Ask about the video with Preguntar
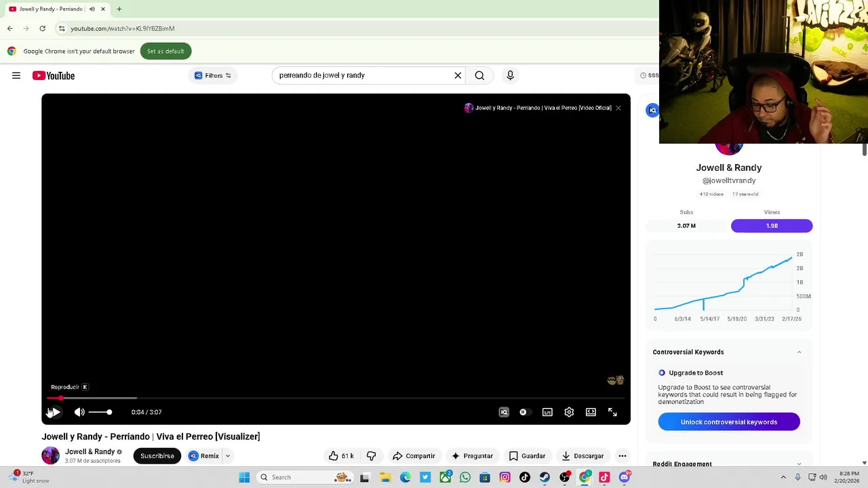 coord(472,456)
